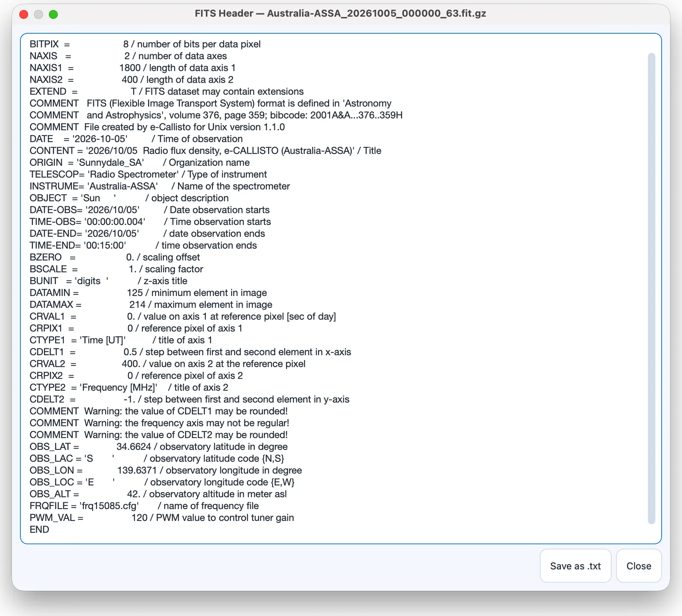Click the DATE-END line

[147, 234]
